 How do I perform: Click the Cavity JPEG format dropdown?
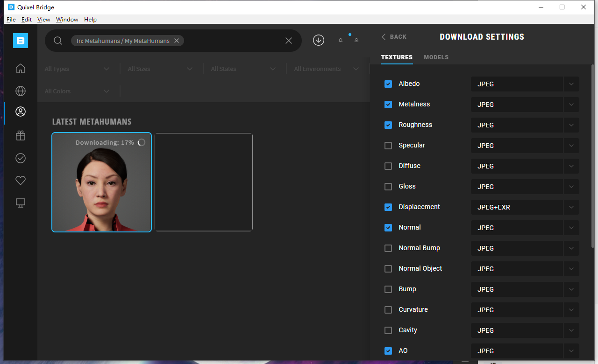[525, 330]
